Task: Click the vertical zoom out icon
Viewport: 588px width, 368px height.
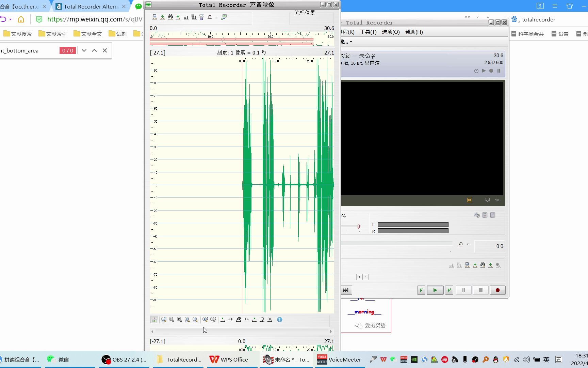Action: point(213,320)
